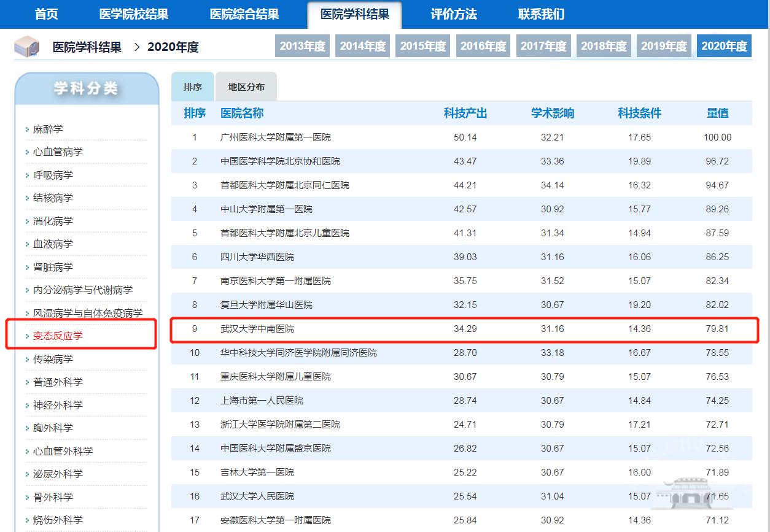Open 神经外科学 subject category
This screenshot has height=532, width=770.
[58, 405]
